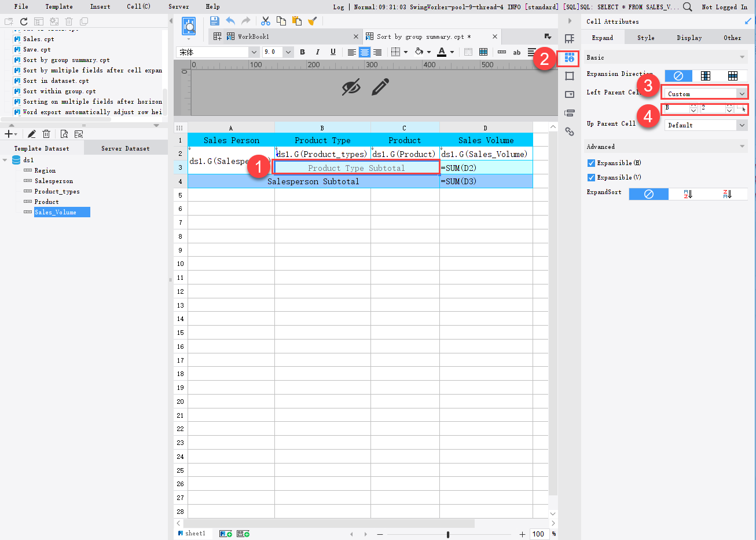Activate the Format Painter brush
Viewport: 756px width, 540px height.
(x=313, y=21)
